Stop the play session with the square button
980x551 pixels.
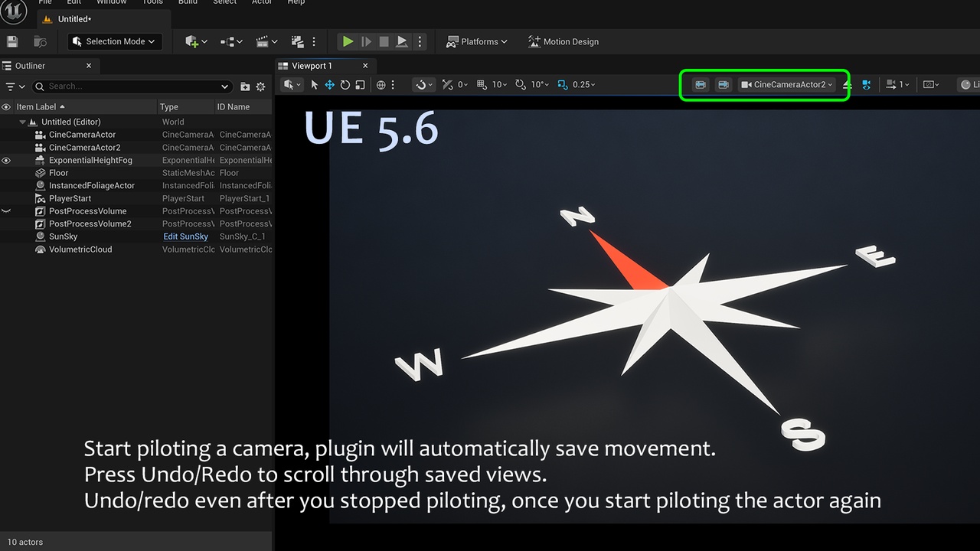[x=384, y=41]
